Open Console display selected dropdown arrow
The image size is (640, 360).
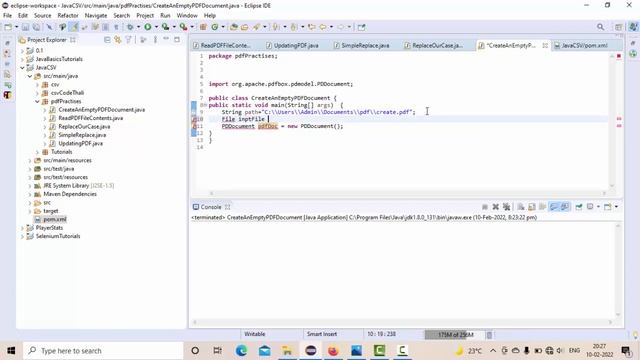[598, 207]
